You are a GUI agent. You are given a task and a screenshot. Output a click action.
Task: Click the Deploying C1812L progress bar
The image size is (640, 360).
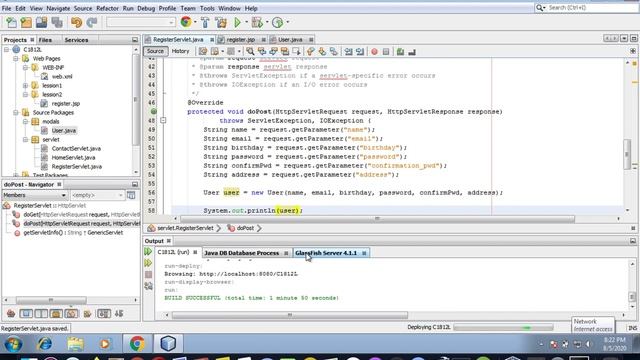tap(503, 327)
